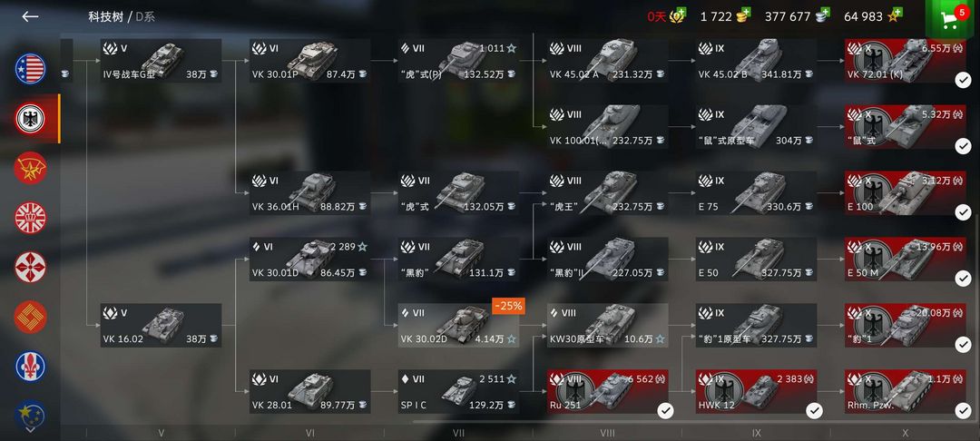
Task: Open the shopping cart store icon
Action: (951, 22)
